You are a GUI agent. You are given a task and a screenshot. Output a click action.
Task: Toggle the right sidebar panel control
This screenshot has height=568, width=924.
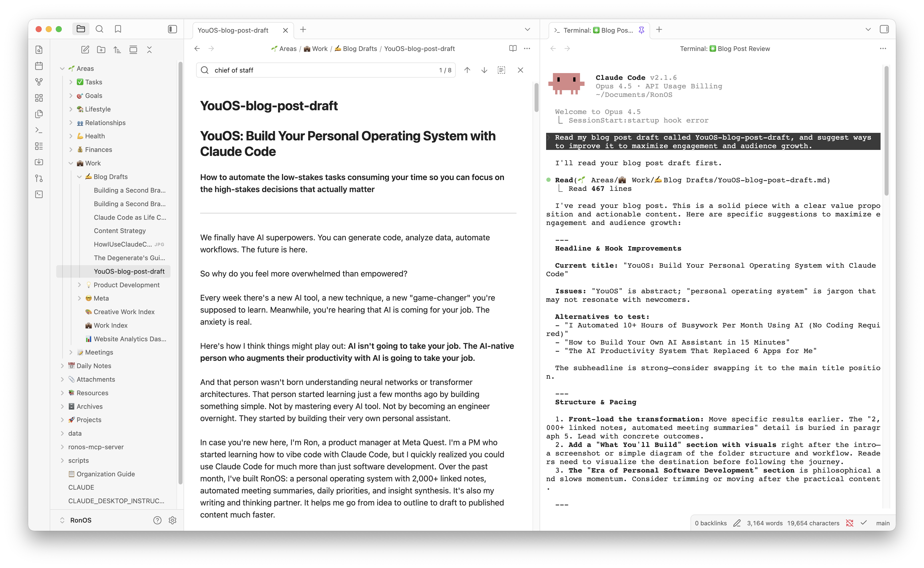coord(884,29)
